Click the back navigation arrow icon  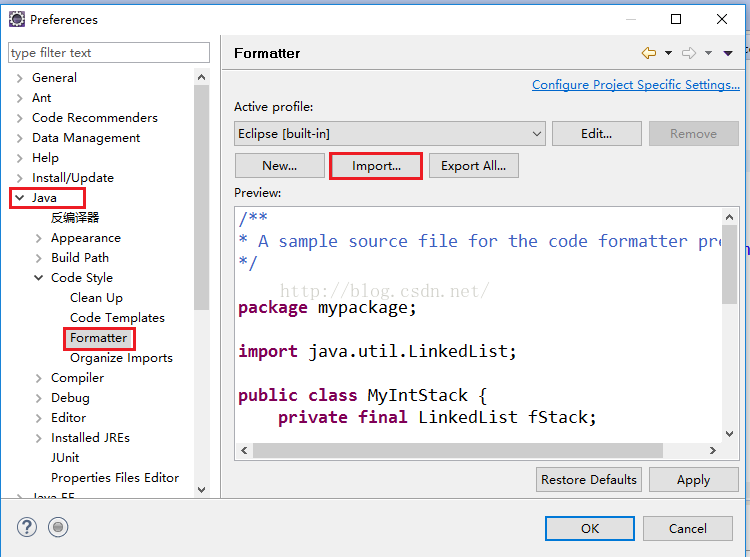point(649,53)
